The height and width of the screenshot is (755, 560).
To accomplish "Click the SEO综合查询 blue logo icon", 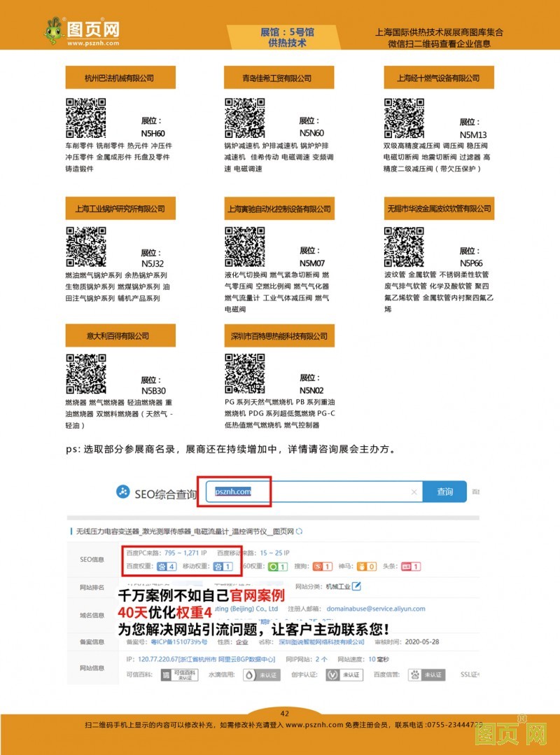I will tap(123, 492).
